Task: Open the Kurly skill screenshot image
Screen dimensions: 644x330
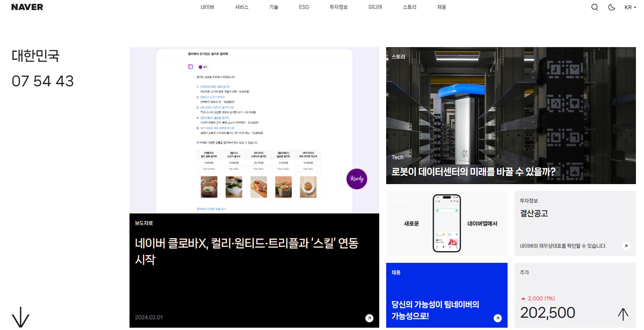Action: coord(254,130)
